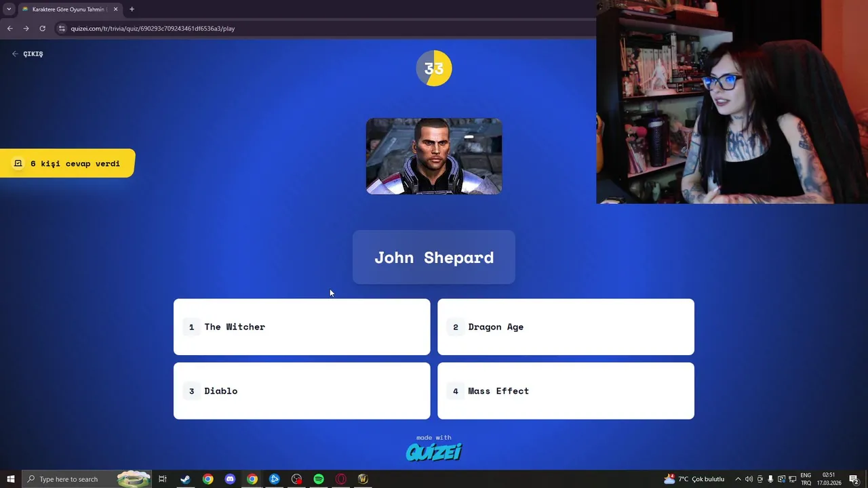868x488 pixels.
Task: Open the network connection tray icon
Action: tap(792, 479)
